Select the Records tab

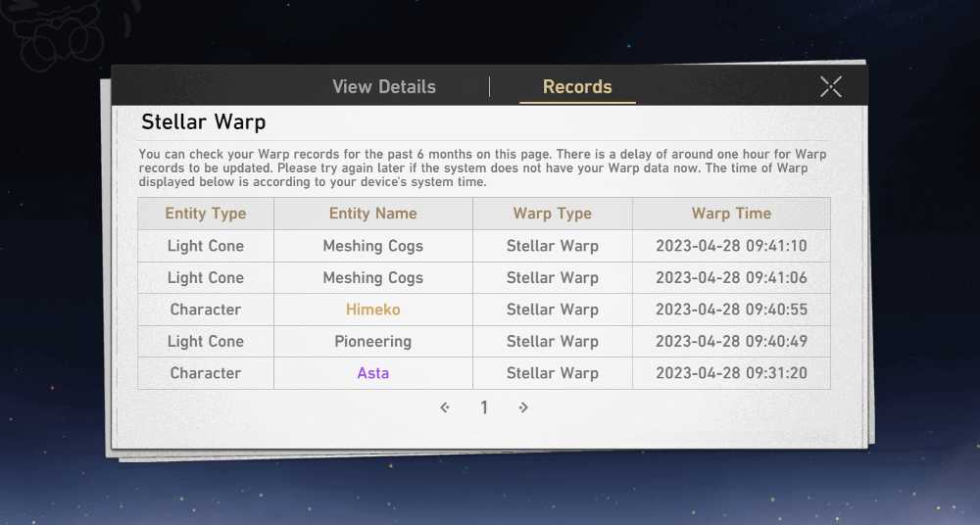577,87
